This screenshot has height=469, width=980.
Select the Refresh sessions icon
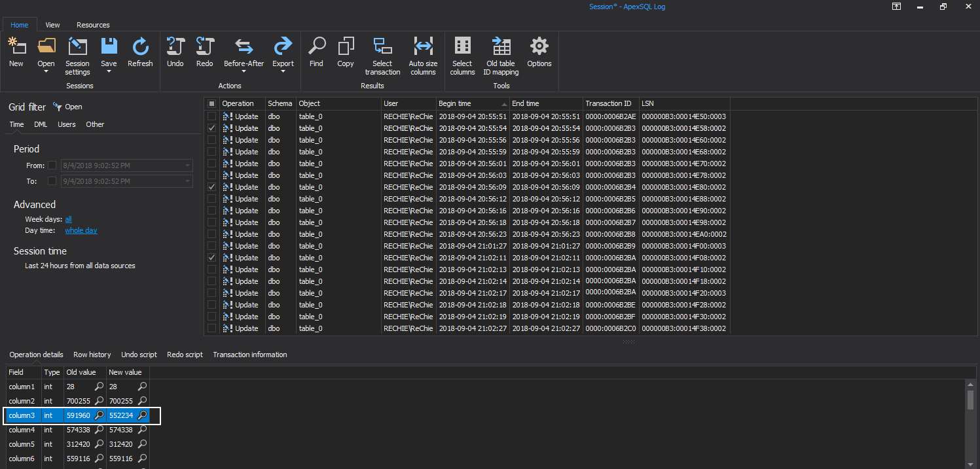[x=140, y=46]
